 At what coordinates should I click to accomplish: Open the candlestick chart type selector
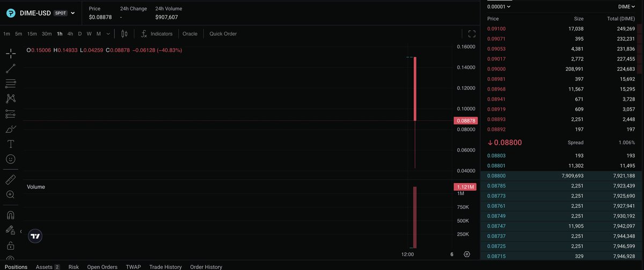pos(125,34)
